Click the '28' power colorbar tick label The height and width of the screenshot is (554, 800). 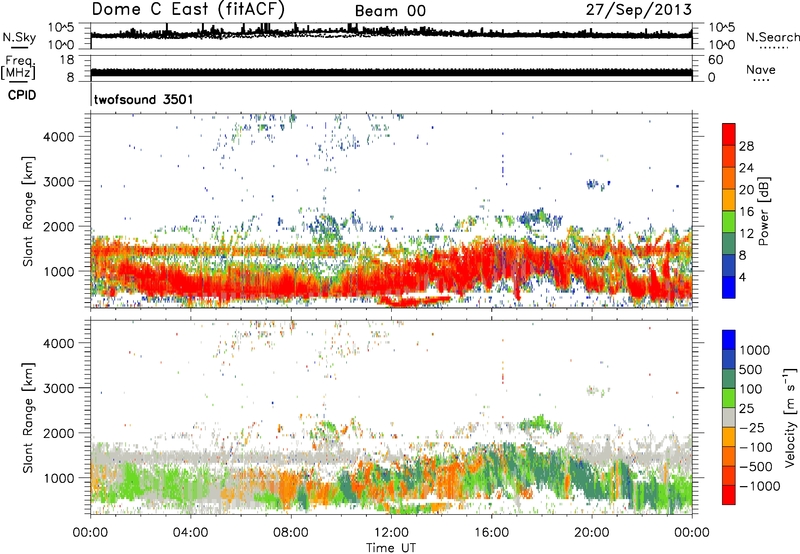click(746, 146)
